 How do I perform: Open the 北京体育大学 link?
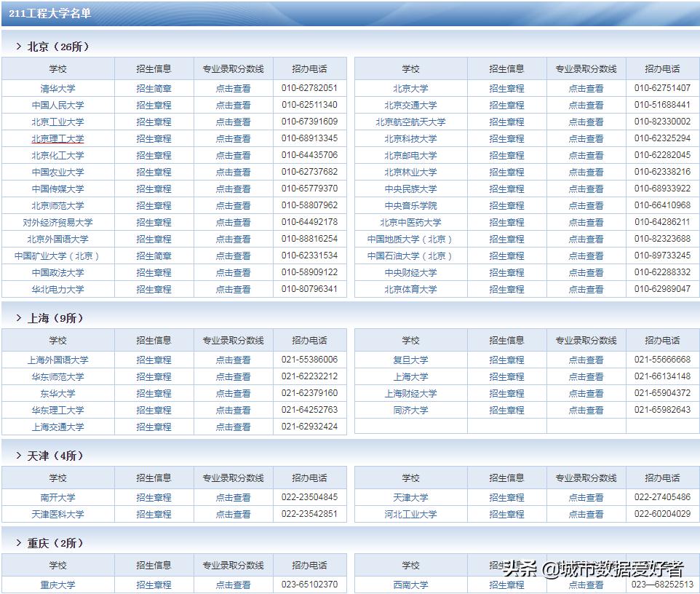click(410, 290)
